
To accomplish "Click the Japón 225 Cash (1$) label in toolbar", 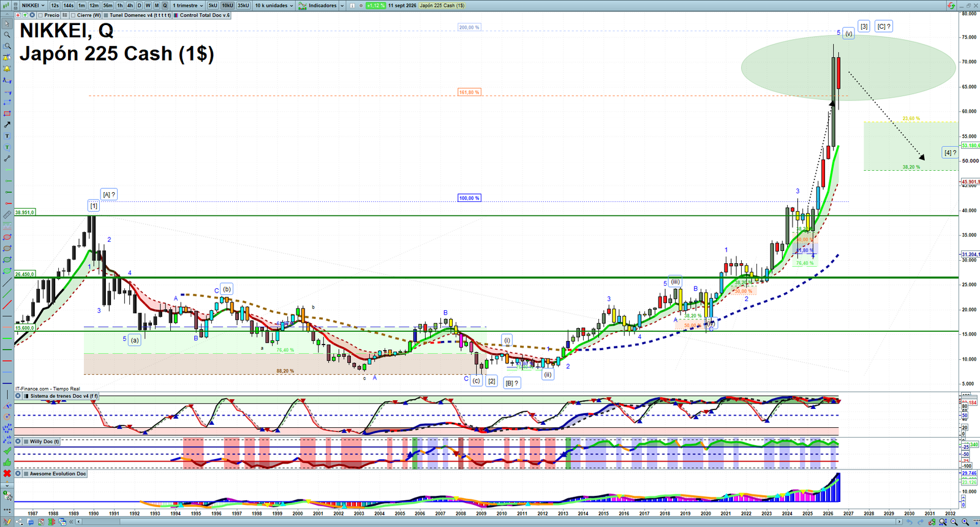I will point(442,6).
